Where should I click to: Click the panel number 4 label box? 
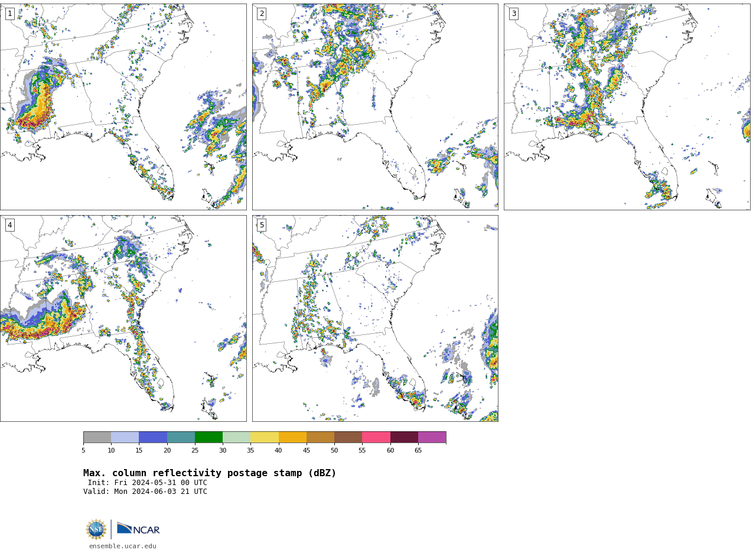[x=9, y=225]
